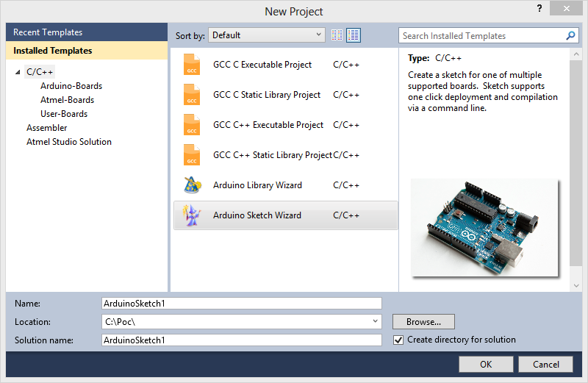Select Atmel Studio Solution category
588x383 pixels.
point(69,142)
